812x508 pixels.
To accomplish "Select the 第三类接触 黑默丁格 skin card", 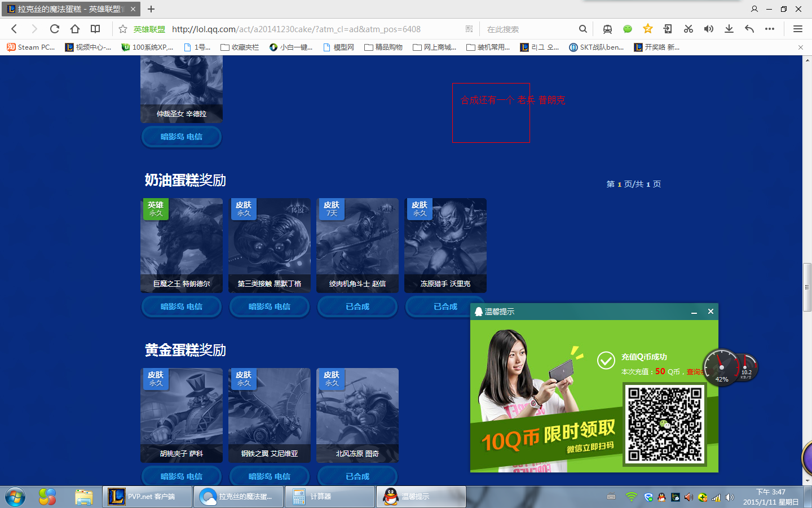I will (x=270, y=246).
